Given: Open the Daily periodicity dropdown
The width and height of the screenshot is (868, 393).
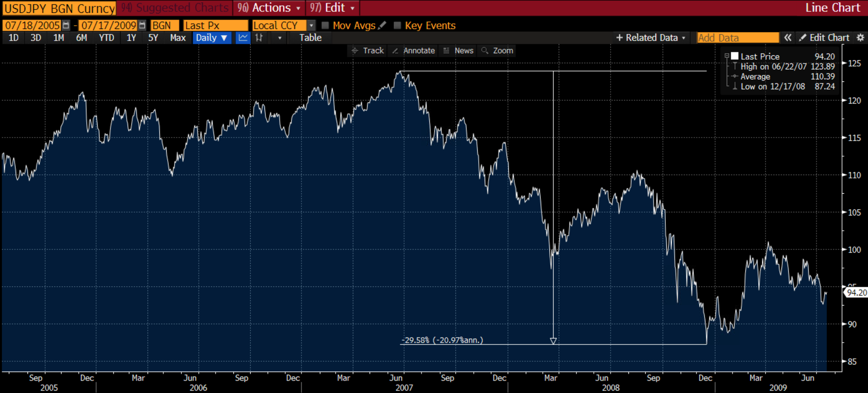Looking at the screenshot, I should pyautogui.click(x=211, y=38).
